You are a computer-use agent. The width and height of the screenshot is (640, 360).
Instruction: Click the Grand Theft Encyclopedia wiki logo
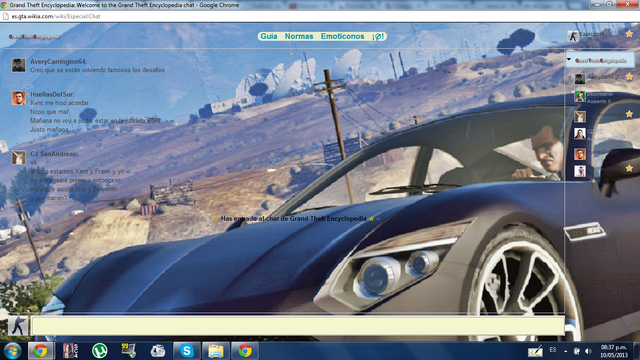34,37
